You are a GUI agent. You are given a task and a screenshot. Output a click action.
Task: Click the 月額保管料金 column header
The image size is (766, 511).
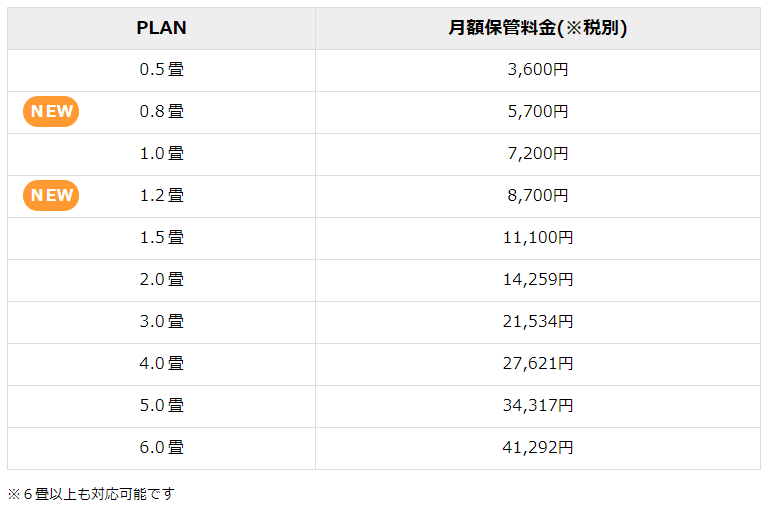click(x=537, y=28)
